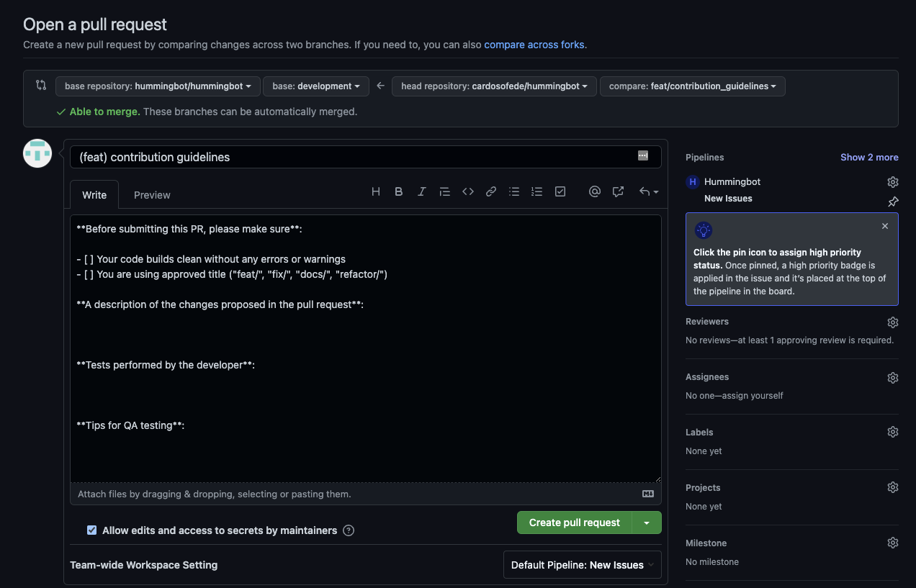916x588 pixels.
Task: Insert a numbered list
Action: click(x=536, y=191)
